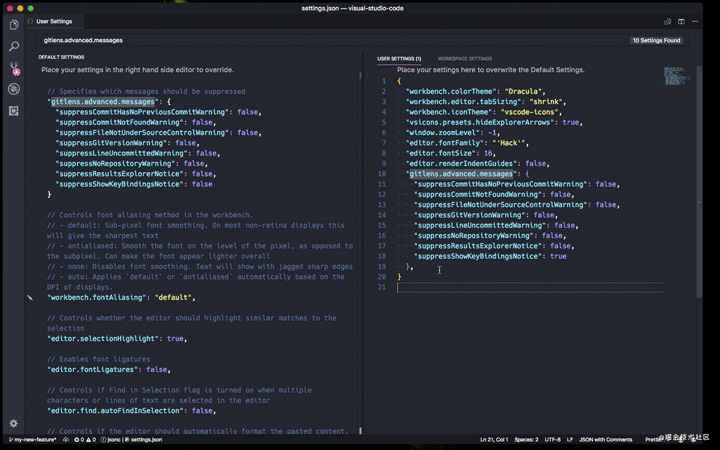
Task: Click jsonc | settings.json in status bar
Action: coord(131,439)
